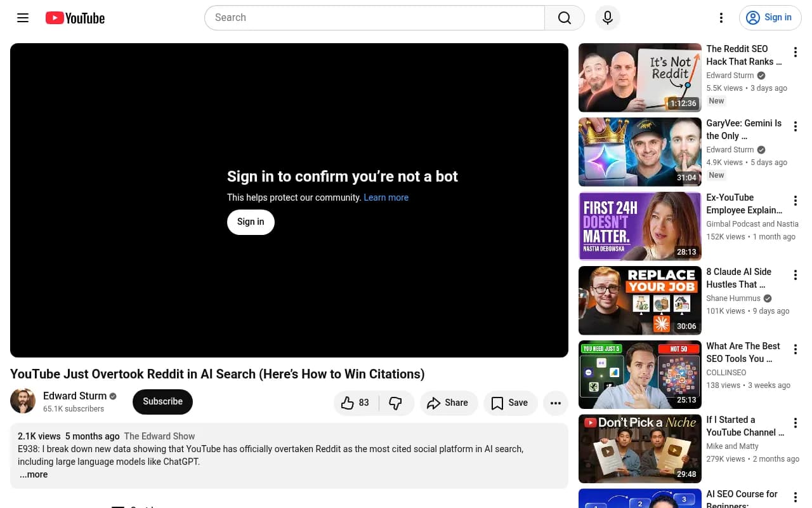Click title '8 Claude AI Side Hustles That'

tap(739, 278)
